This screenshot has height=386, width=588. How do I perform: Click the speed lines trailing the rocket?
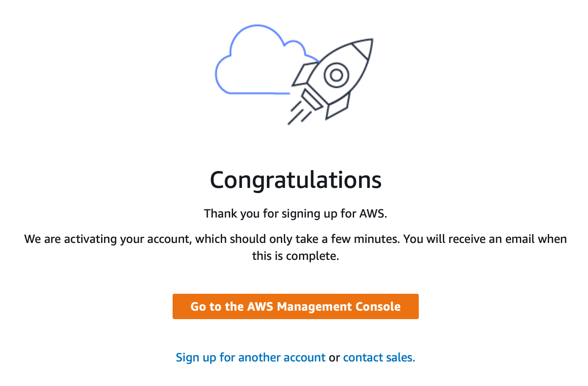(299, 113)
